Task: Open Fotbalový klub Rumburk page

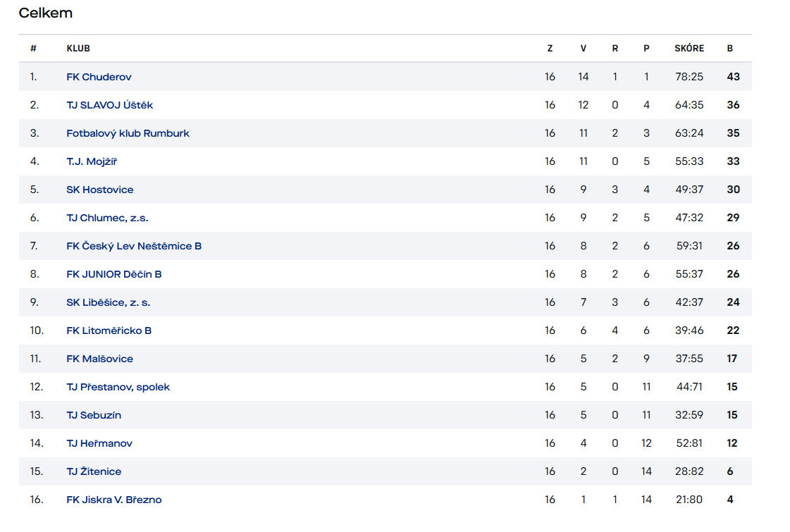Action: coord(128,133)
